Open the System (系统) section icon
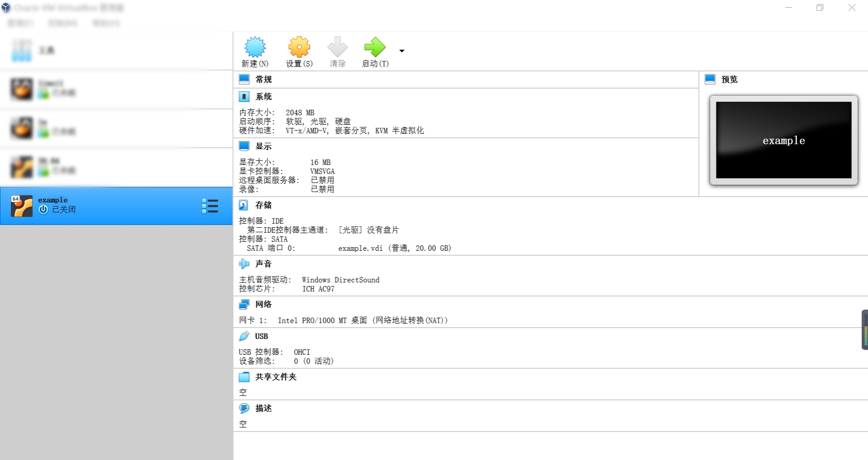This screenshot has width=868, height=460. 244,97
